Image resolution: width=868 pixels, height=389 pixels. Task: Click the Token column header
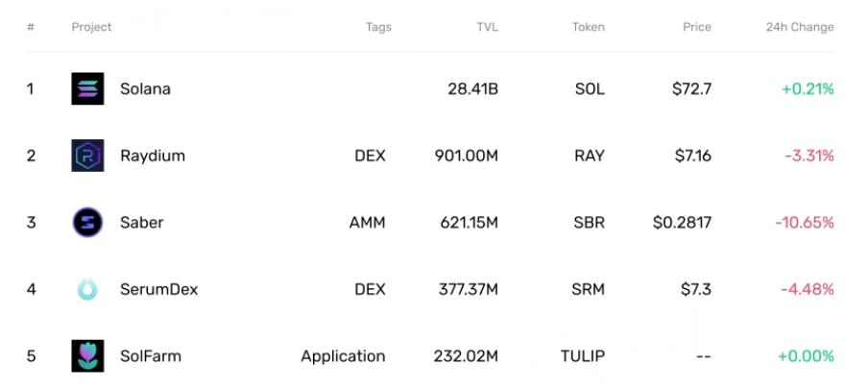[588, 27]
